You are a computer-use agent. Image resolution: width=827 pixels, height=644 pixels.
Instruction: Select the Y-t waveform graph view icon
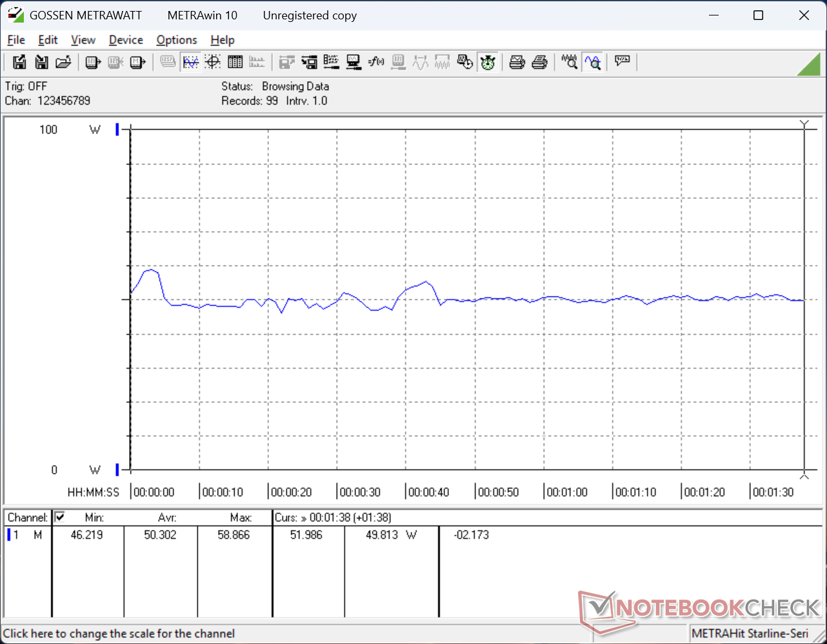click(x=190, y=62)
